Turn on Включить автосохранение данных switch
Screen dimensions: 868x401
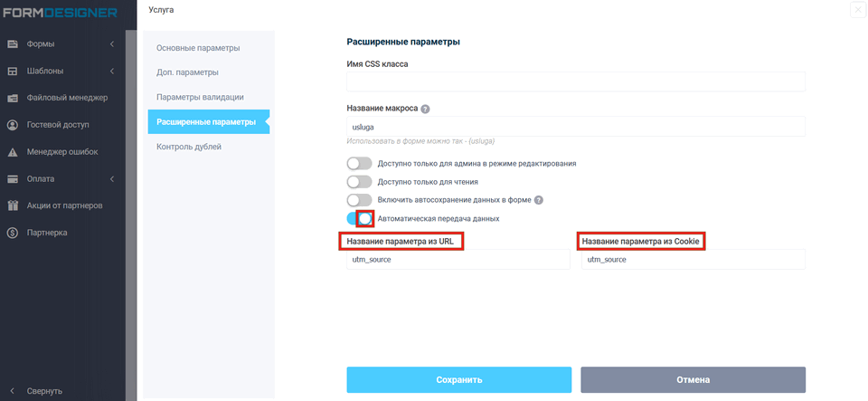click(x=359, y=200)
